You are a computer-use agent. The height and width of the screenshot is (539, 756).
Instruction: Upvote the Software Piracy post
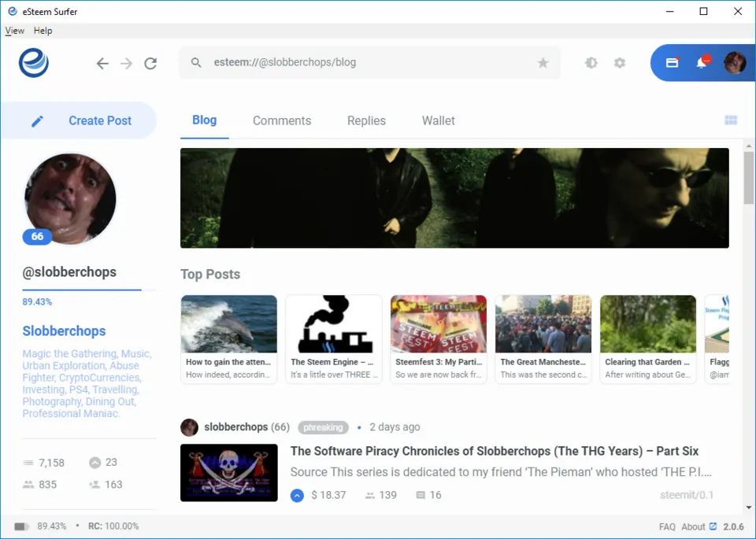297,495
